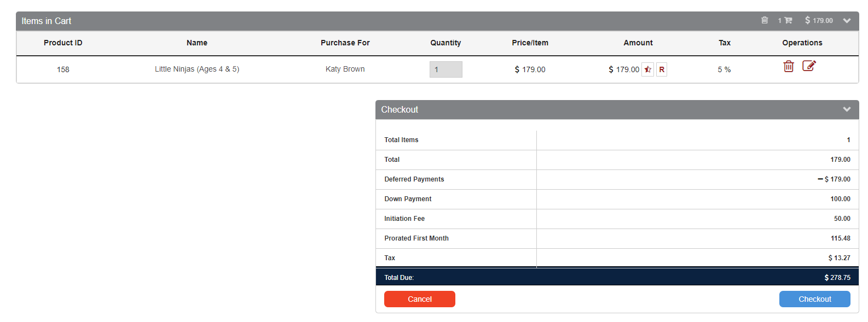This screenshot has width=868, height=322.
Task: Click the minus icon in Deferred Payments
Action: click(820, 179)
